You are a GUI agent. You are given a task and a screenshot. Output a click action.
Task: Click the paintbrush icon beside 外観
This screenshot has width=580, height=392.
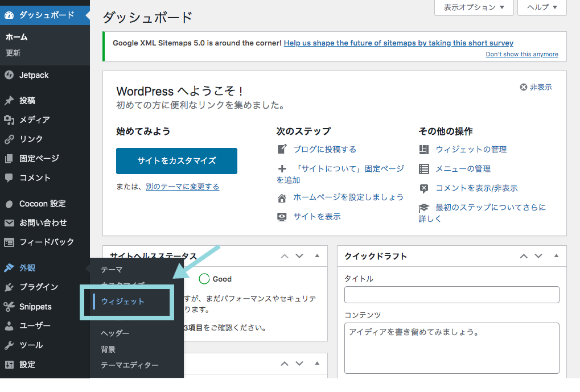coord(9,268)
